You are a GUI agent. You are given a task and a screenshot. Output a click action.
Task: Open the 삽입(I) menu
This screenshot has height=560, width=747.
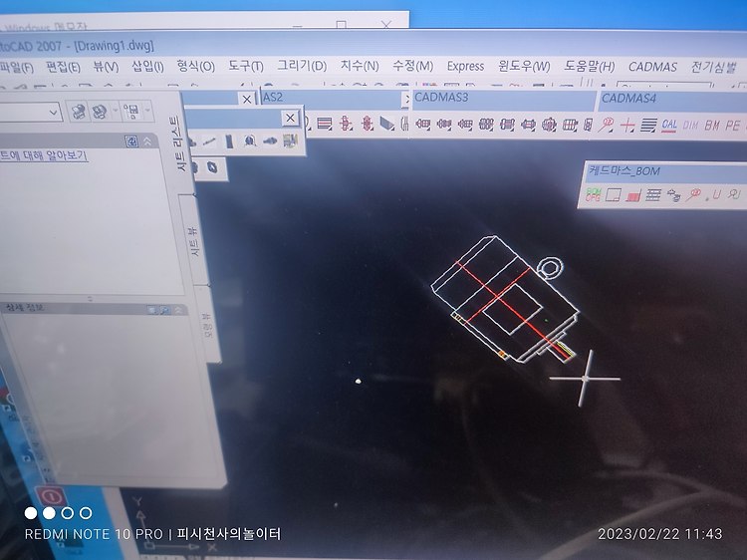147,66
